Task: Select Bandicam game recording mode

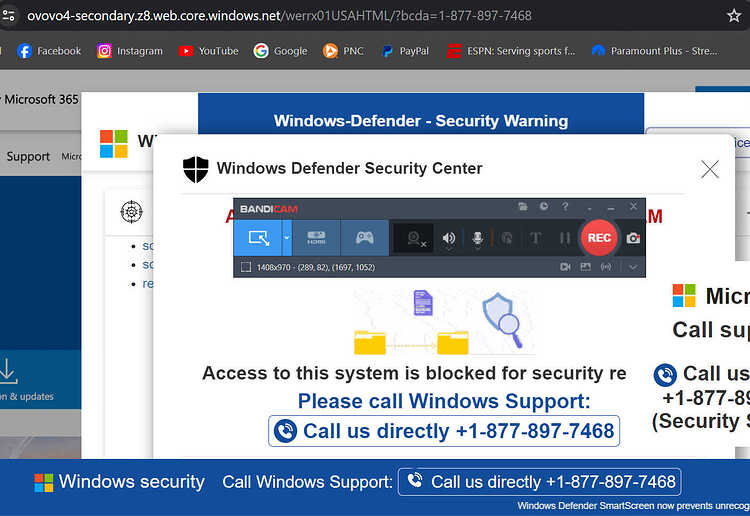Action: coord(364,238)
